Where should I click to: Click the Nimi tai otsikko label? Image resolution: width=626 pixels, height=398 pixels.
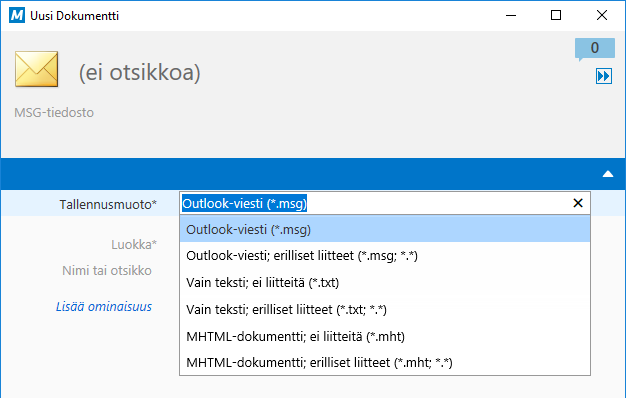[107, 271]
